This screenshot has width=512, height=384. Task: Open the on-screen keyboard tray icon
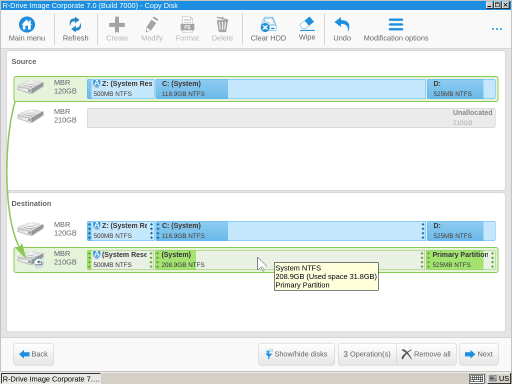[x=477, y=379]
